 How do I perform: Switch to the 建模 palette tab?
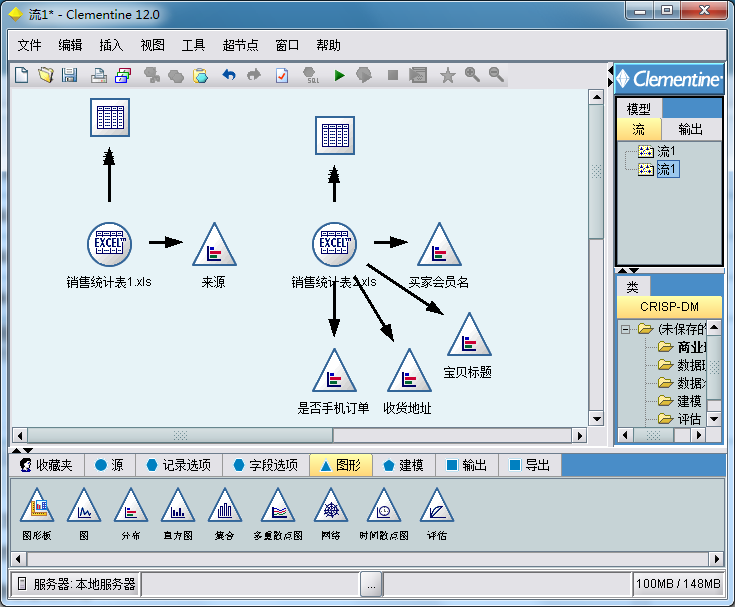[404, 465]
